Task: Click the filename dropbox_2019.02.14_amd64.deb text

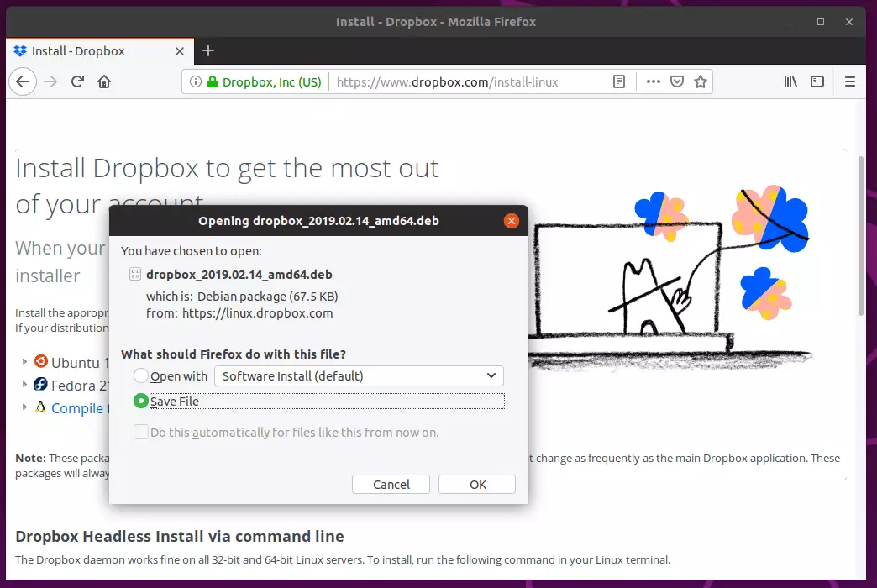Action: coord(239,275)
